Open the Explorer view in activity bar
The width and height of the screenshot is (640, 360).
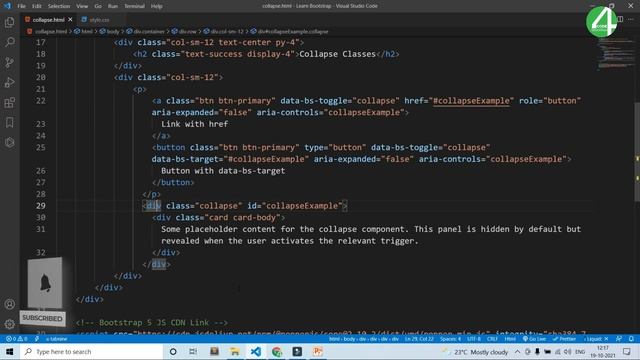click(x=9, y=22)
